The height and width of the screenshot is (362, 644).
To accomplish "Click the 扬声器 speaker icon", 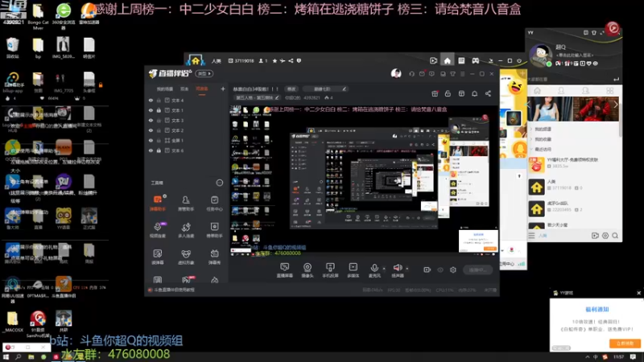I will click(397, 269).
